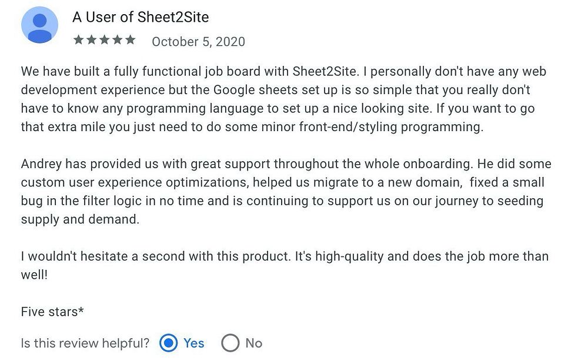Click the "Yes" label text
This screenshot has width=588, height=364.
pos(193,343)
